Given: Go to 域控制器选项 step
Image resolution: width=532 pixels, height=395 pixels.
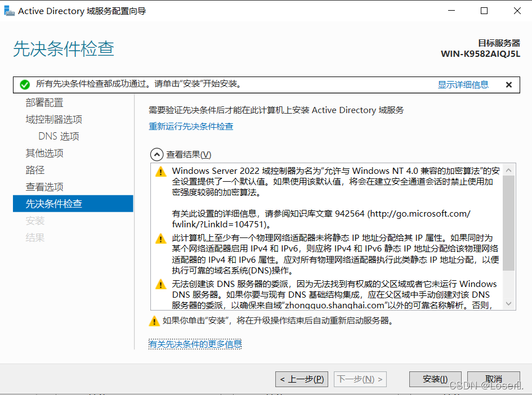Looking at the screenshot, I should pyautogui.click(x=54, y=119).
